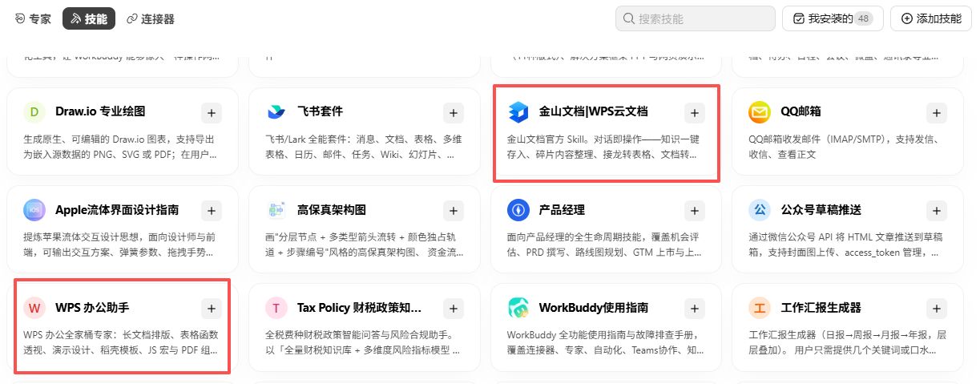The height and width of the screenshot is (384, 980).
Task: Click the installed count badge 48
Action: coord(863,18)
